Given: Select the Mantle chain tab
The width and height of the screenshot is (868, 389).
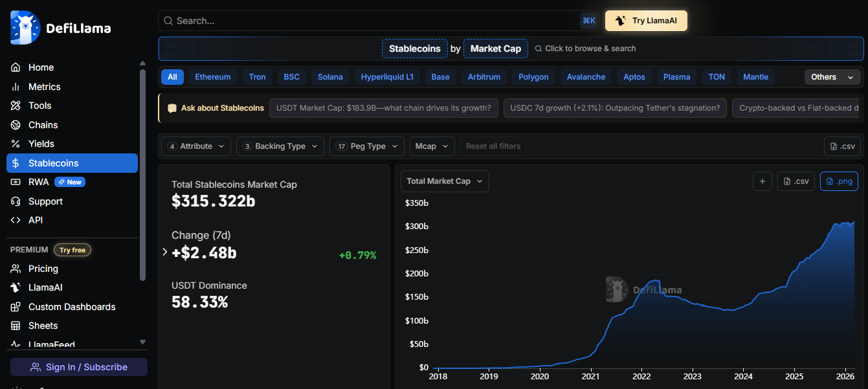Looking at the screenshot, I should [x=755, y=77].
